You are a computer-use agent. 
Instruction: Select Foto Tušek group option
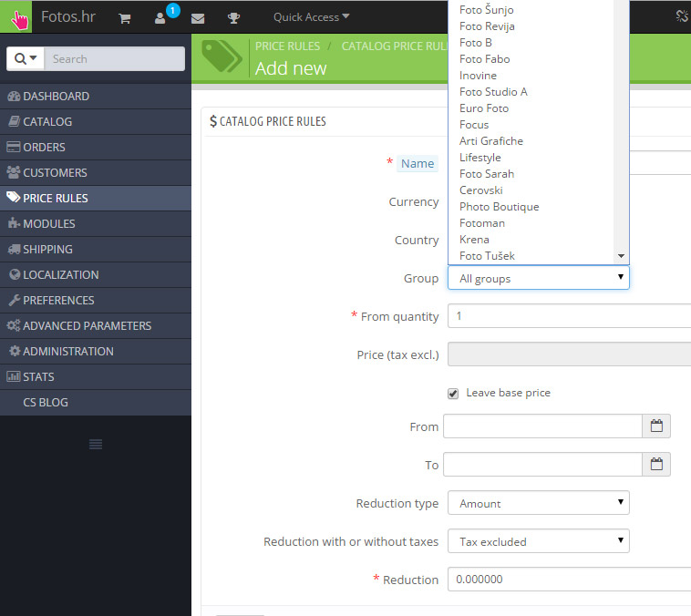(531, 256)
